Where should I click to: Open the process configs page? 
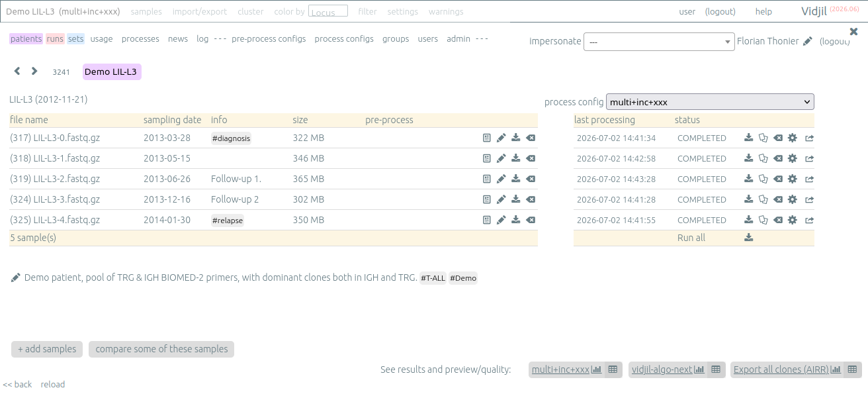(344, 39)
